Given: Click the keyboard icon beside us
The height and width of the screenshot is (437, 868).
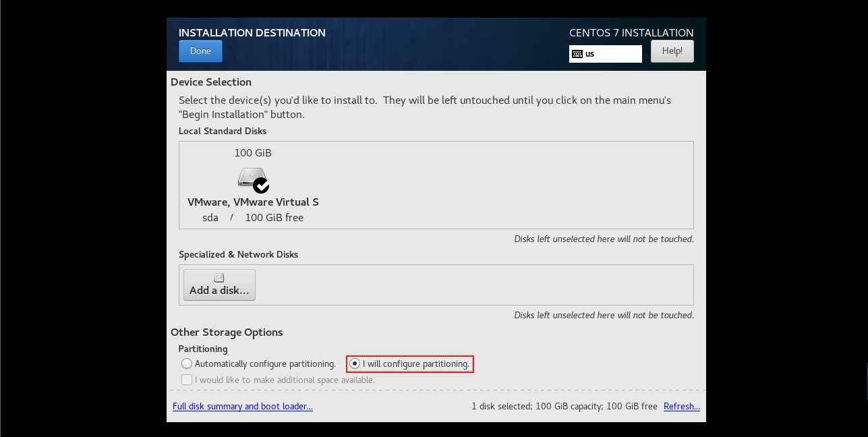Looking at the screenshot, I should (x=577, y=54).
